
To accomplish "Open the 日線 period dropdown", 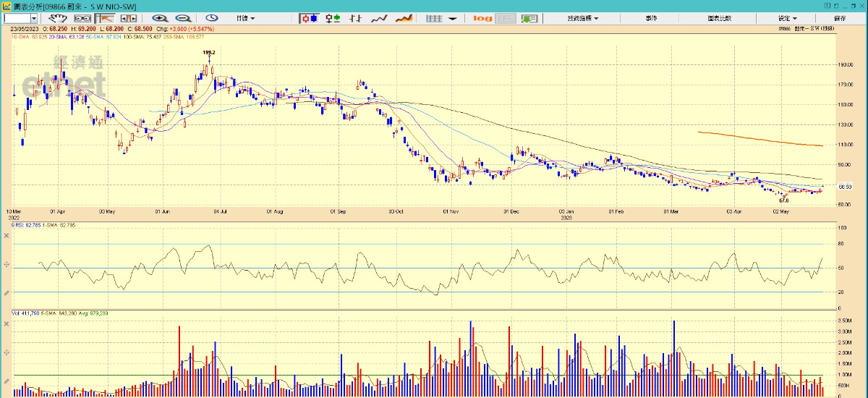I will [x=245, y=18].
